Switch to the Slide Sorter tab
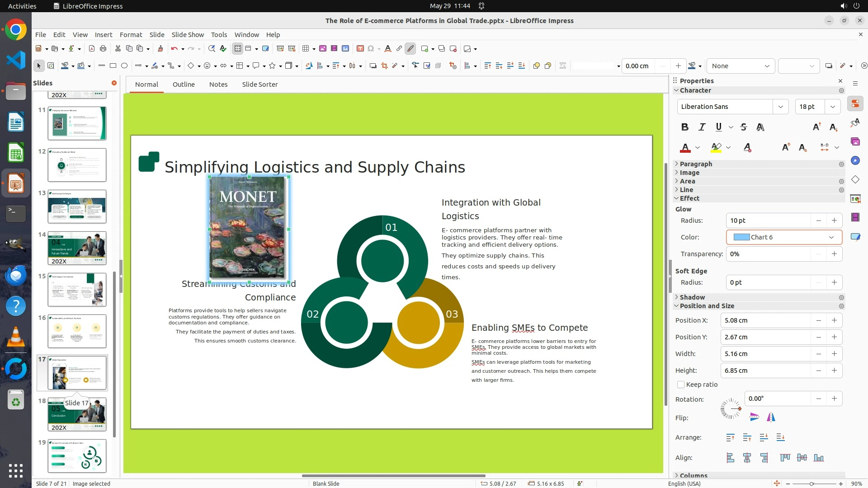 coord(259,84)
